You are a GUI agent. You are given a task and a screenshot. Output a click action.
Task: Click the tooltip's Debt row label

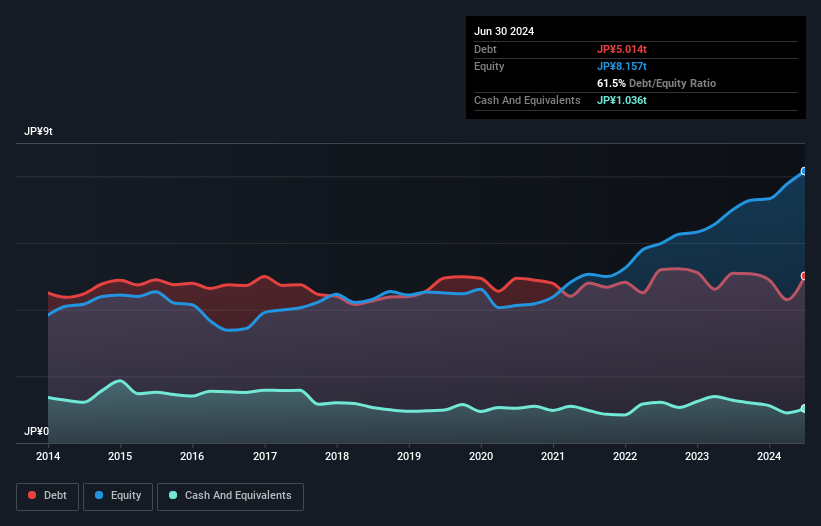tap(485, 49)
